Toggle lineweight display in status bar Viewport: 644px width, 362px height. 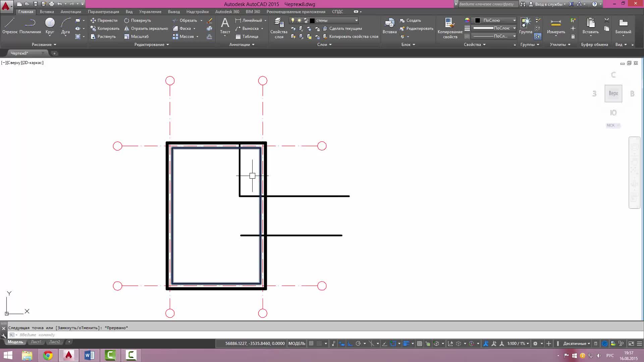pyautogui.click(x=406, y=344)
